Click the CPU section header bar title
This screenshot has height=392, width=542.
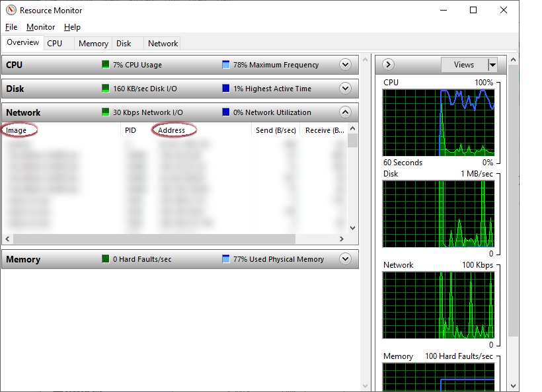(x=14, y=65)
